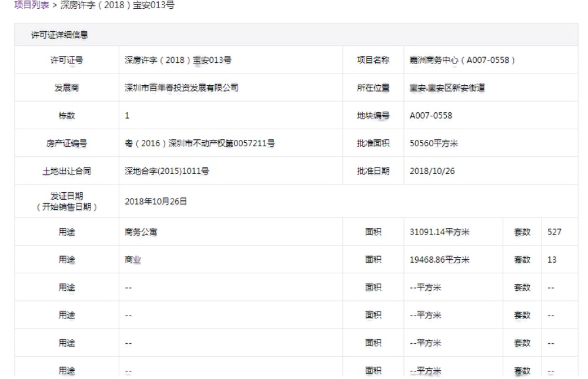The height and width of the screenshot is (379, 588).
Task: Select the building count value 1
Action: pyautogui.click(x=127, y=115)
